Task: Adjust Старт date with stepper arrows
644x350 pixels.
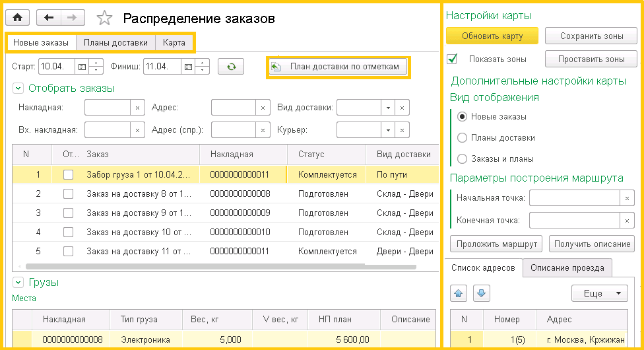Action: [x=96, y=67]
